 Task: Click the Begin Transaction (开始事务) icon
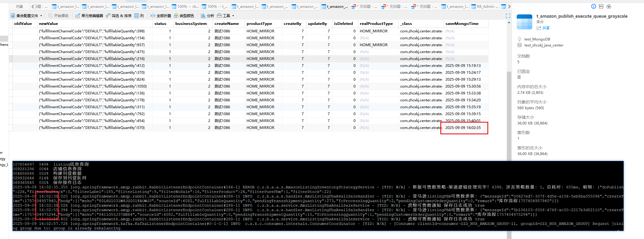50,16
